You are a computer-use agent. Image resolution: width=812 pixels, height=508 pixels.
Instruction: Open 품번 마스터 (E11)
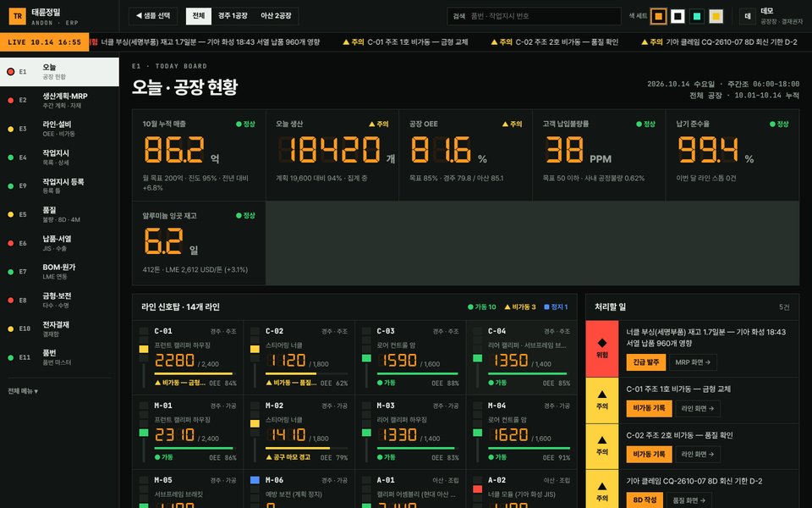pyautogui.click(x=59, y=357)
